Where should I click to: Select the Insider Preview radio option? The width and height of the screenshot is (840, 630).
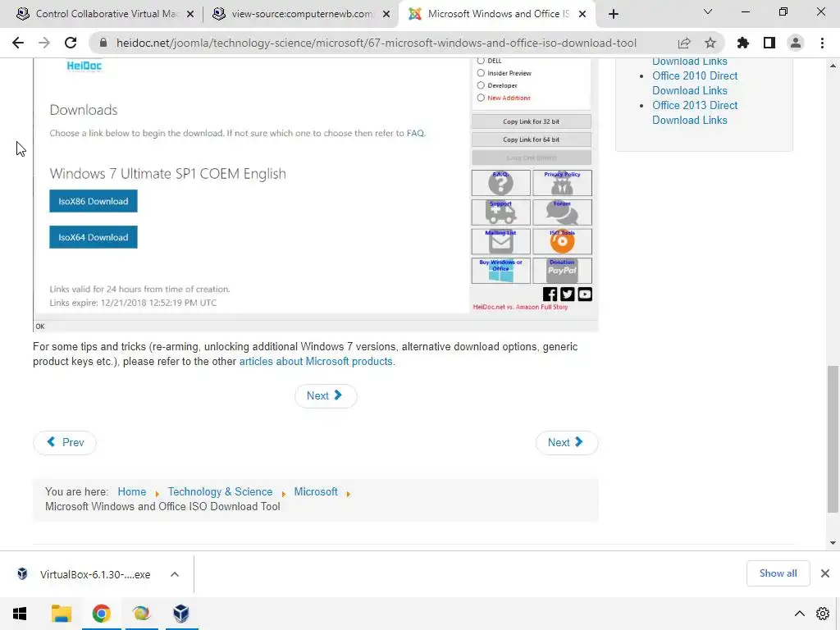point(481,73)
